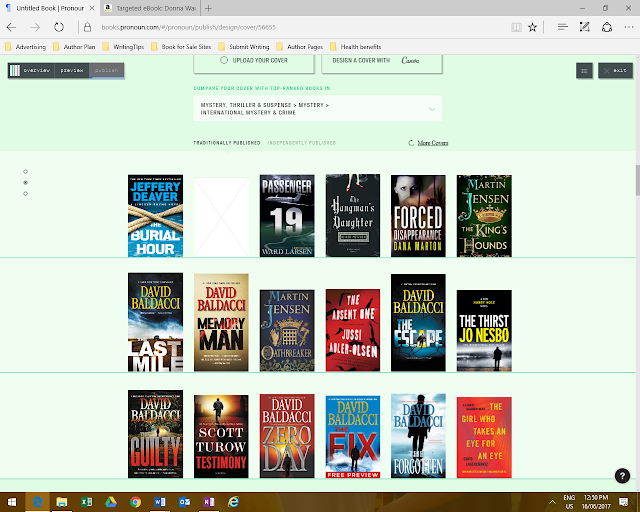Show Traditionally Published covers
Viewport: 640px width, 512px height.
click(227, 143)
